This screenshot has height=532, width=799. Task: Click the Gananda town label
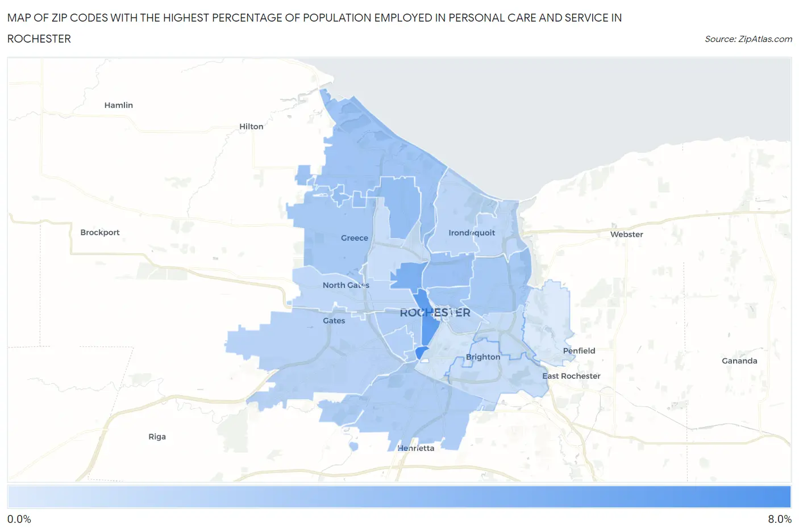coord(739,361)
